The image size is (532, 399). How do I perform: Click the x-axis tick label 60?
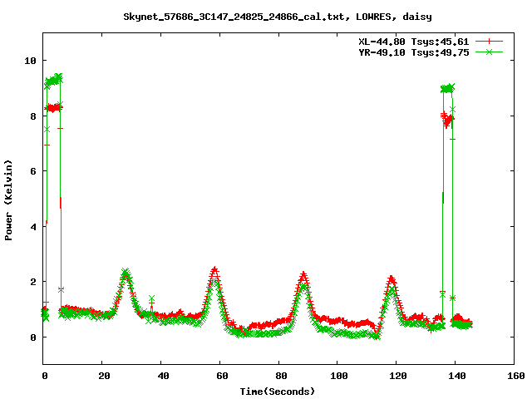click(x=222, y=376)
